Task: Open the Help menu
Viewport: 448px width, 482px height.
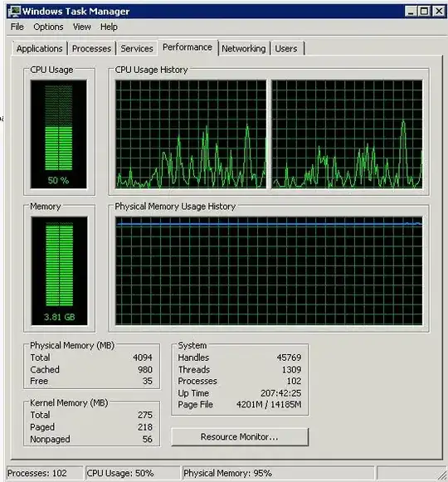Action: coord(109,27)
